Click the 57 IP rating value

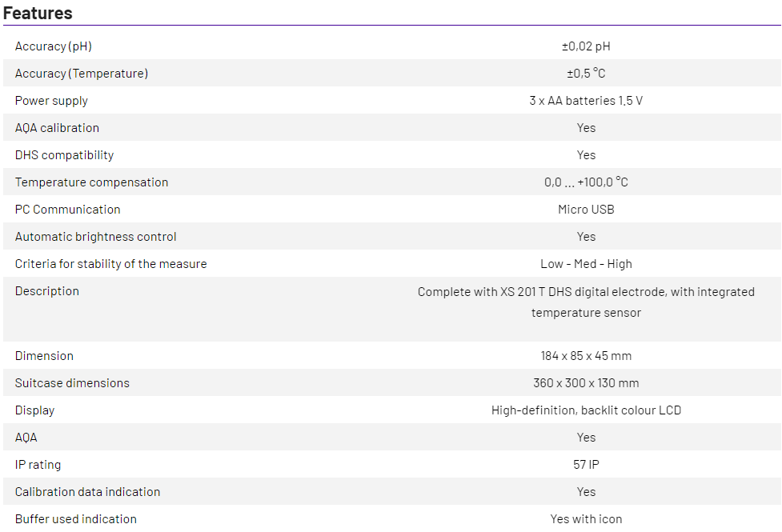[x=586, y=465]
